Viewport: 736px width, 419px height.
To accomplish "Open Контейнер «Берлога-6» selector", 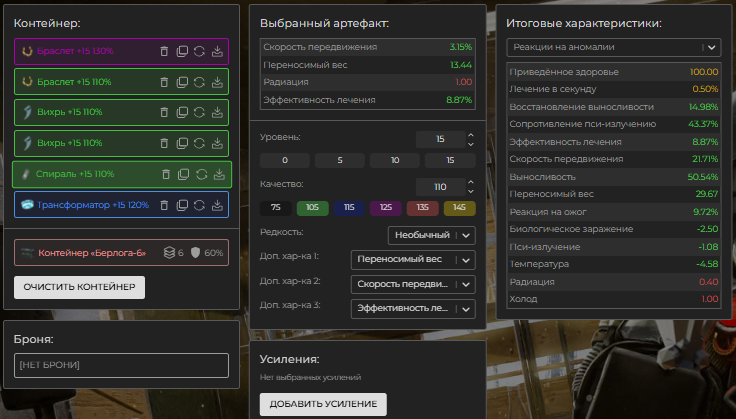I will click(122, 252).
